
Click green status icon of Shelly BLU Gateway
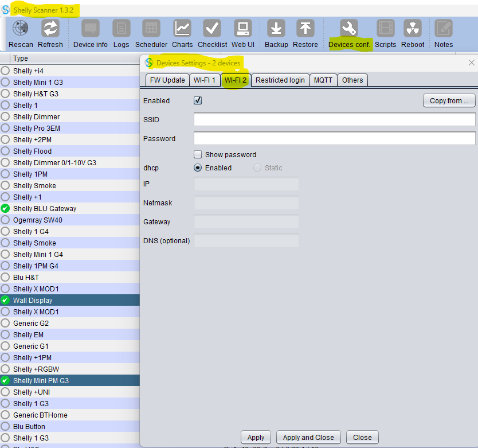click(x=5, y=208)
